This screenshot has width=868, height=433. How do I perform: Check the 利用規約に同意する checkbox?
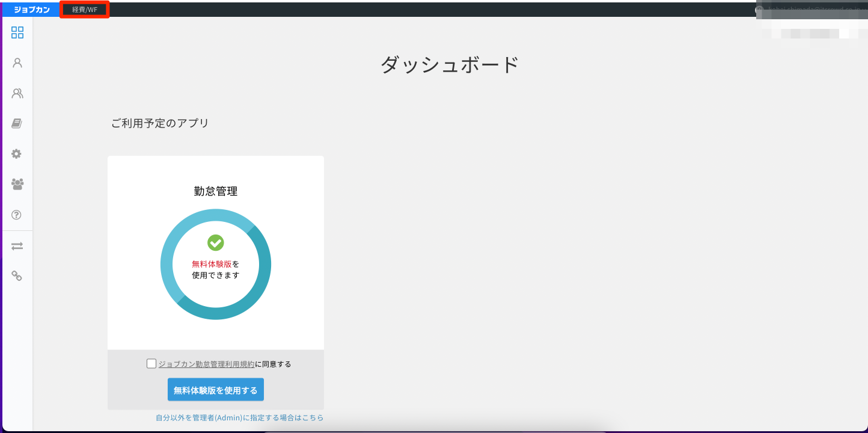click(x=151, y=363)
